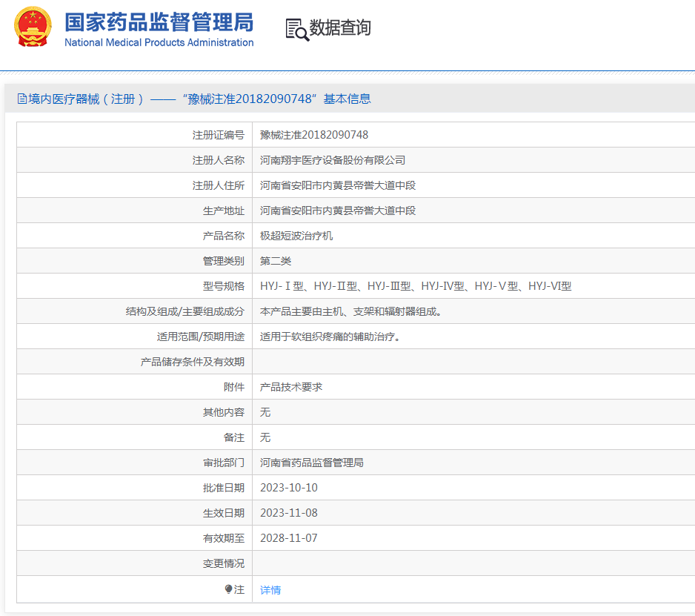This screenshot has height=616, width=695.
Task: Click the 注册人名称 label
Action: [x=219, y=160]
